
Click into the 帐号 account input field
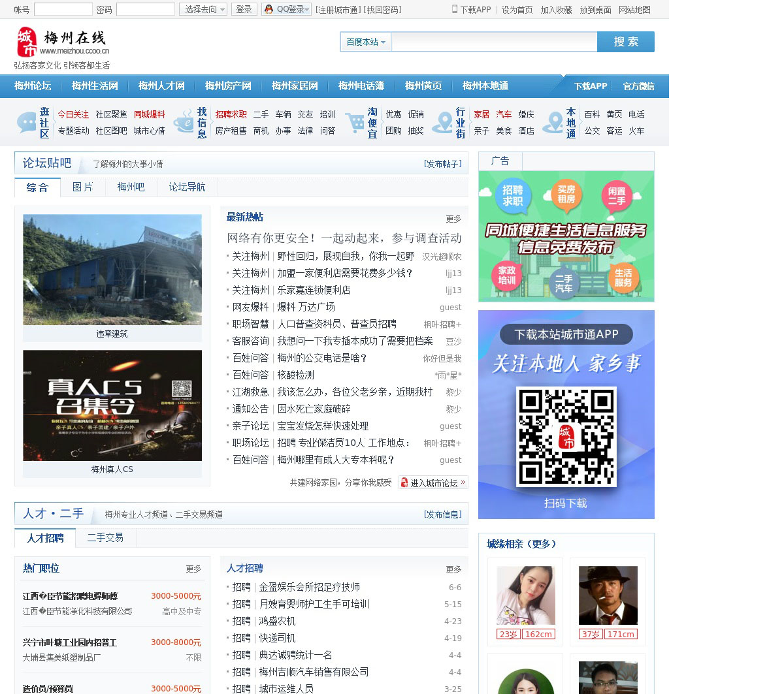(63, 9)
